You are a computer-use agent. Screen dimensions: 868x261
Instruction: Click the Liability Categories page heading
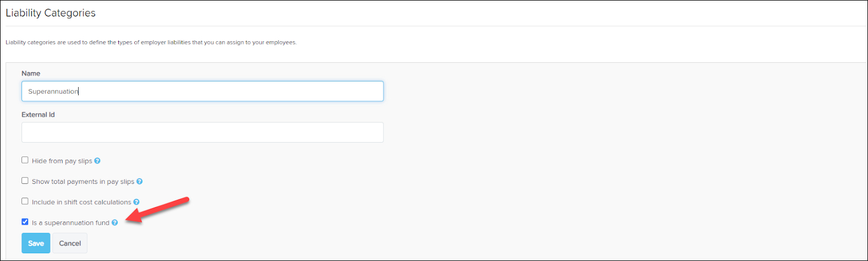click(x=51, y=13)
